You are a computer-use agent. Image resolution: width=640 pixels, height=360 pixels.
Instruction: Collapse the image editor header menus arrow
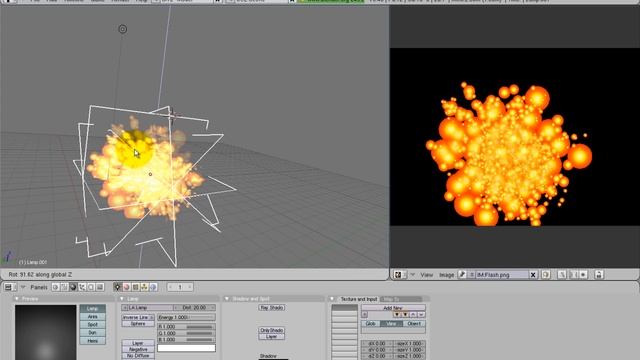(x=413, y=275)
